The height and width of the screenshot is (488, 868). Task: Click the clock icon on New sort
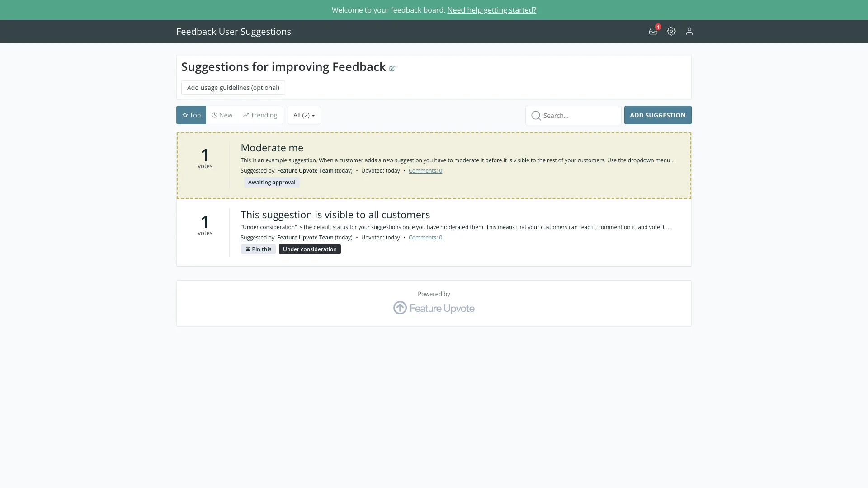[214, 115]
